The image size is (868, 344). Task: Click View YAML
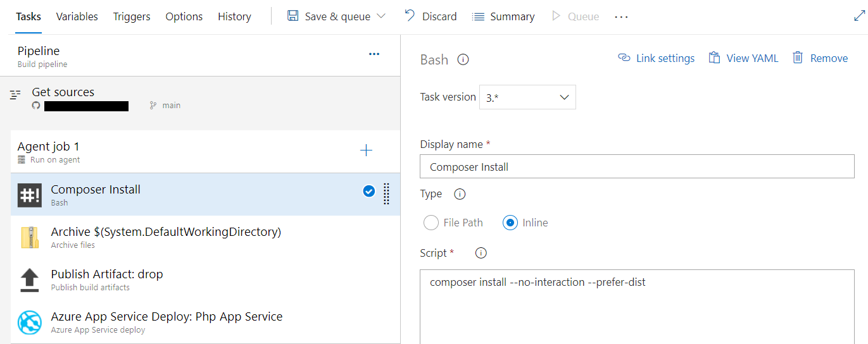(x=743, y=58)
